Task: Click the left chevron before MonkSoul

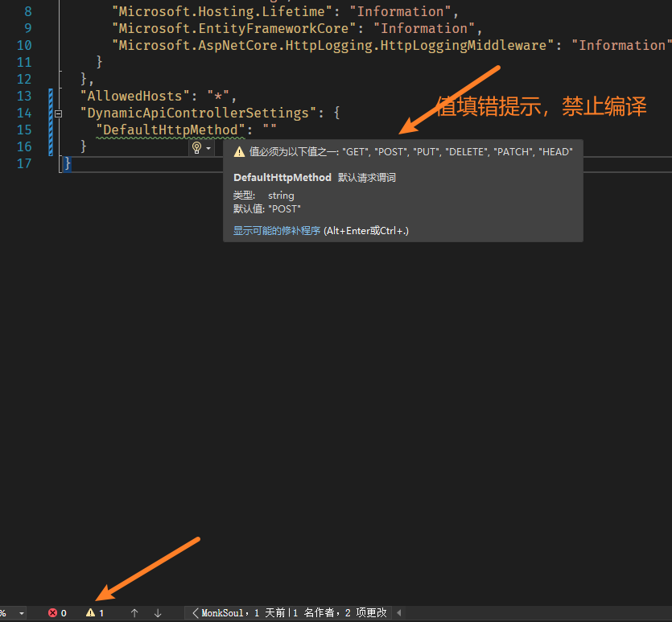Action: coord(196,613)
